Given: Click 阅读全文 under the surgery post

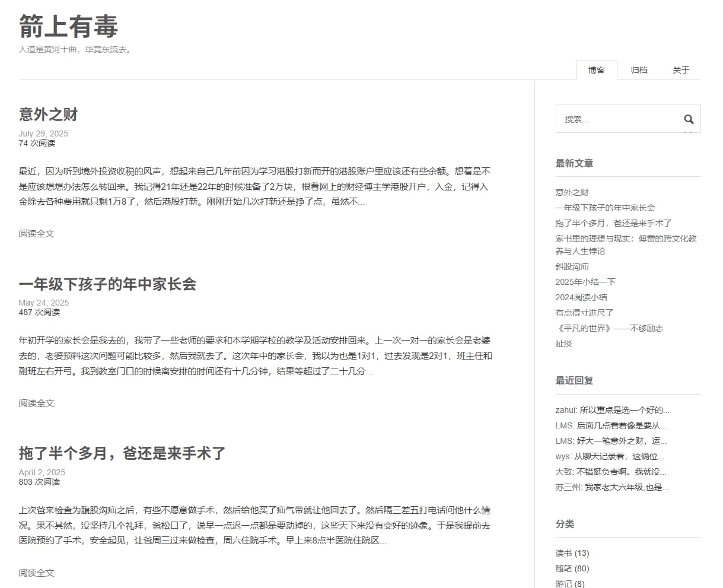Looking at the screenshot, I should (36, 573).
